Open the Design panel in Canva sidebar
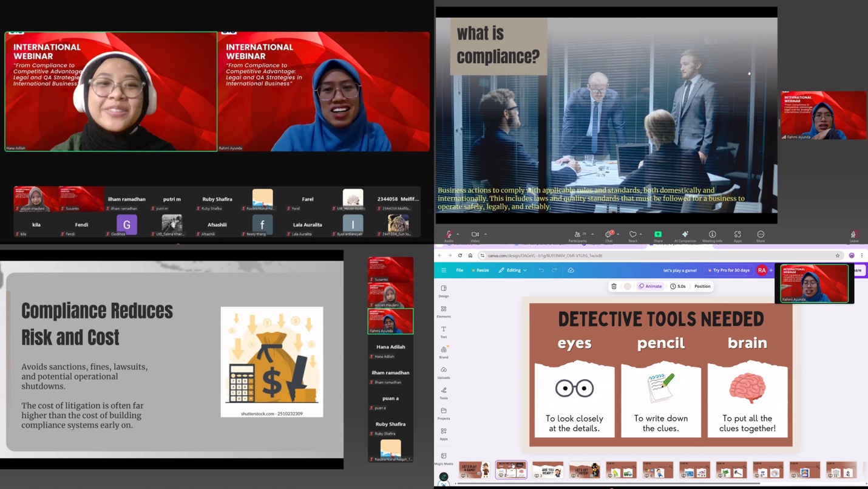This screenshot has width=868, height=489. 444,291
